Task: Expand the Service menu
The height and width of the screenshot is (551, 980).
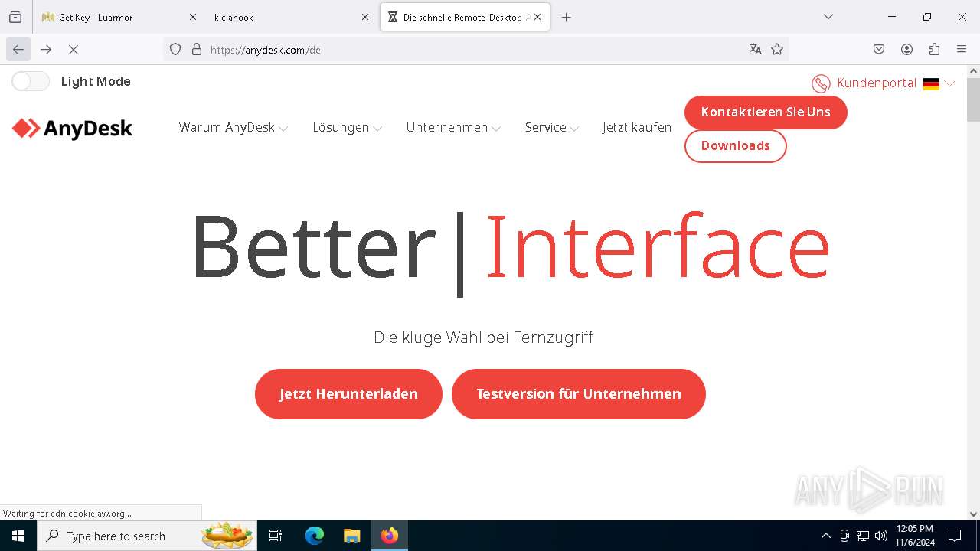Action: (x=552, y=128)
